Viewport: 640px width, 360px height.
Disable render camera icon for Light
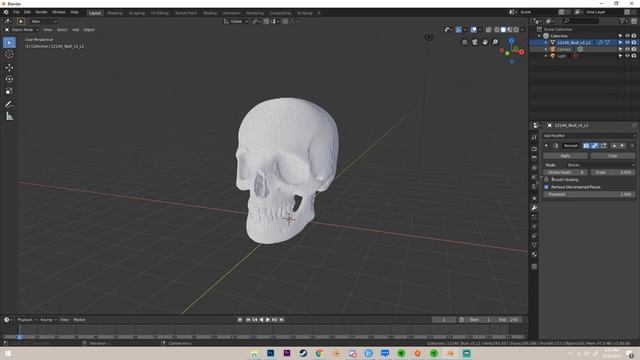tap(634, 56)
